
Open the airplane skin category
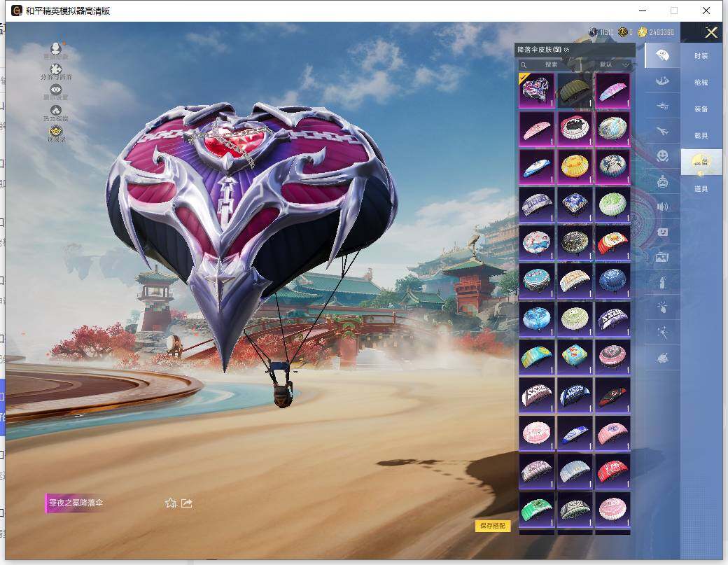tap(661, 130)
